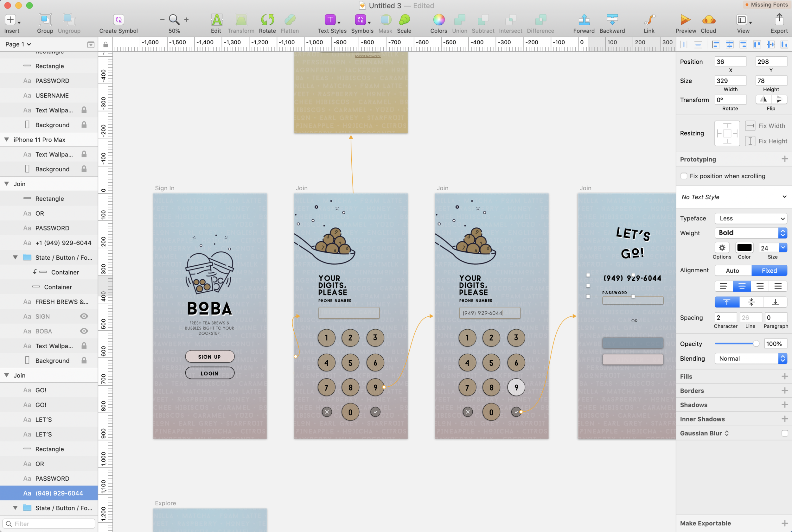Click the Character spacing field

pos(725,318)
